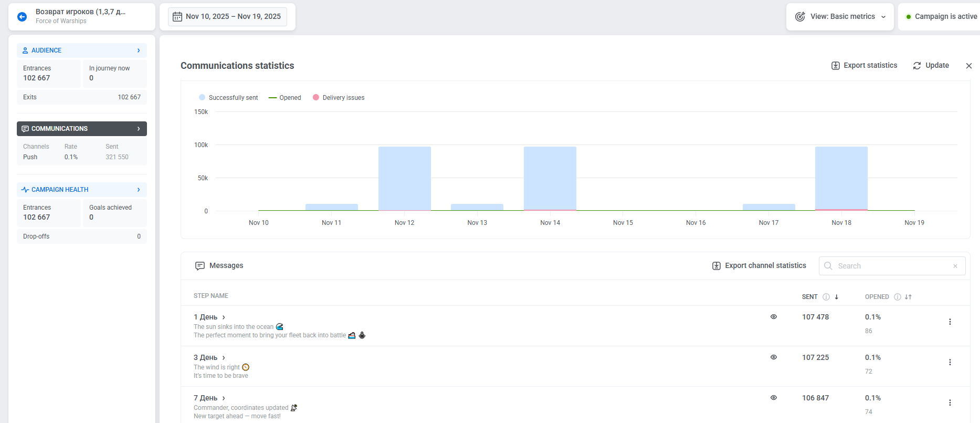This screenshot has height=423, width=980.
Task: Open the View: Basic metrics dropdown
Action: pyautogui.click(x=840, y=17)
